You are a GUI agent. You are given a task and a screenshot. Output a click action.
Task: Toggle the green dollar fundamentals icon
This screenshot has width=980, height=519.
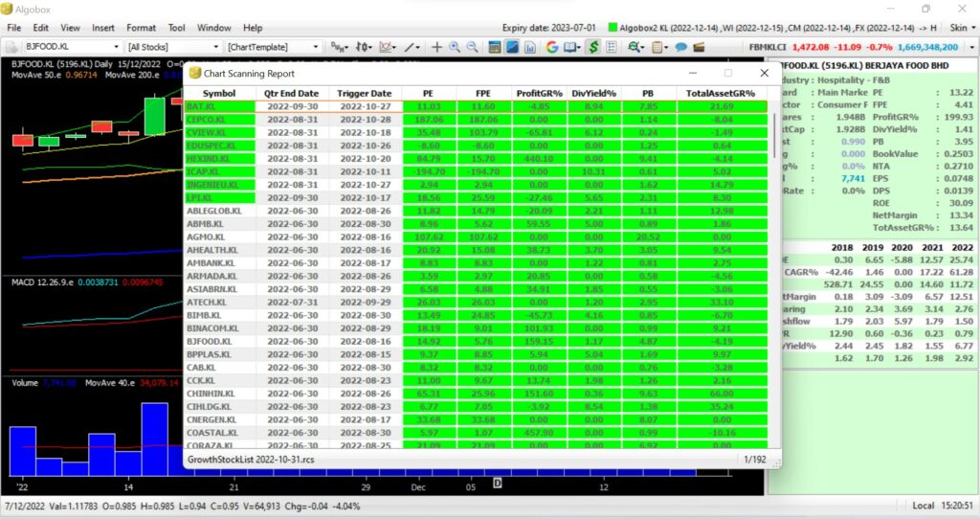click(x=593, y=47)
